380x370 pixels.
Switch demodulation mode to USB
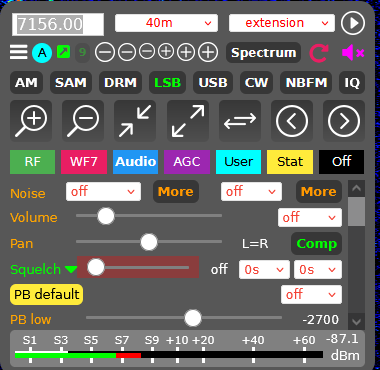pos(213,82)
